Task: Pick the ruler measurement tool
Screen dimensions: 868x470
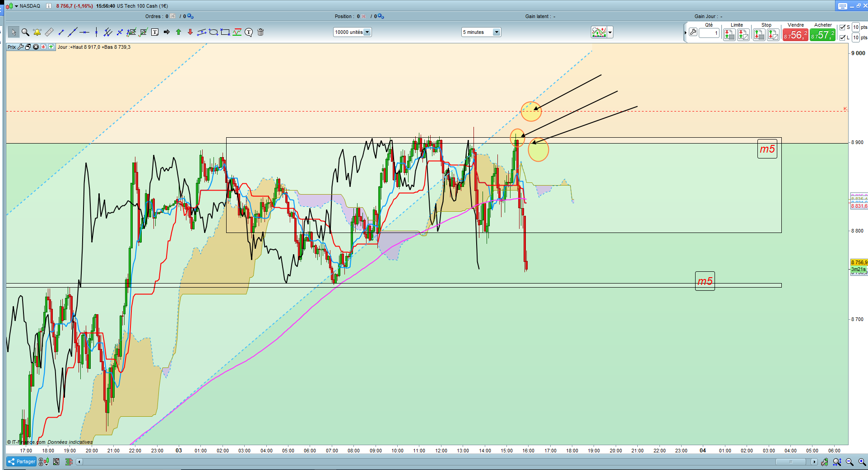Action: tap(49, 32)
